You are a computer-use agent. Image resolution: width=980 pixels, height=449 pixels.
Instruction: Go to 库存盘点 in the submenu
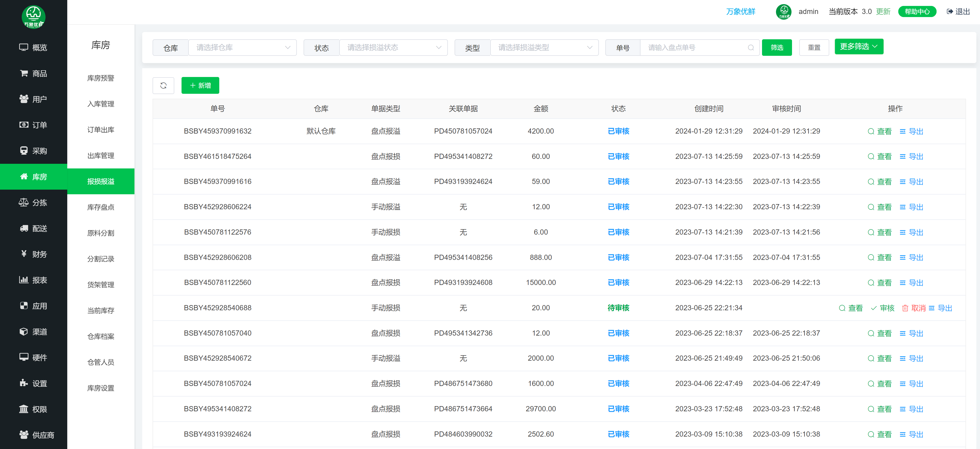point(100,207)
